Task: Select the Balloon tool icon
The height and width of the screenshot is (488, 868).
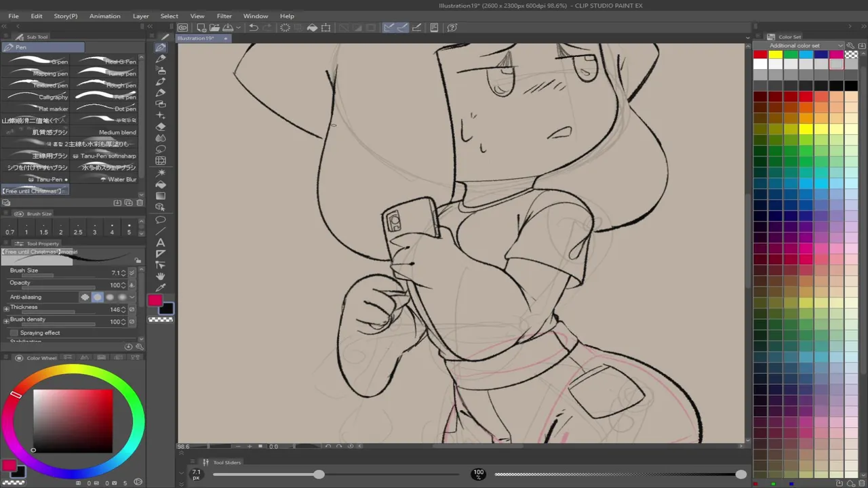Action: point(161,220)
